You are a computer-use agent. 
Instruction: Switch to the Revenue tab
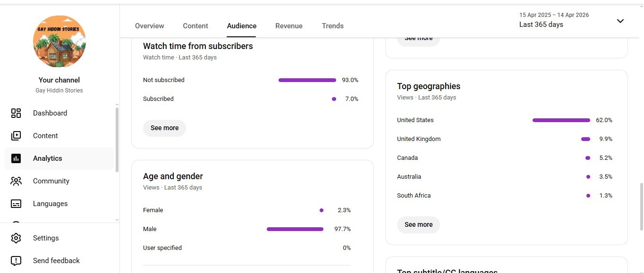[289, 26]
